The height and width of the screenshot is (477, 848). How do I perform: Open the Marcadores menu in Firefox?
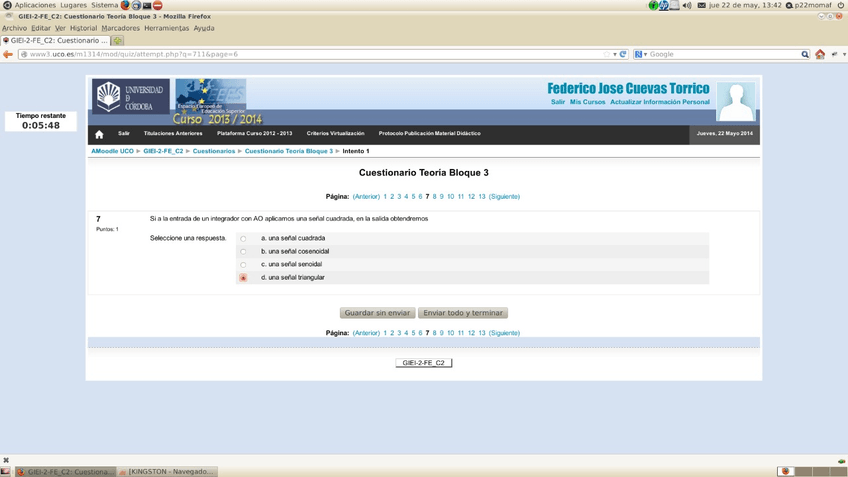120,28
